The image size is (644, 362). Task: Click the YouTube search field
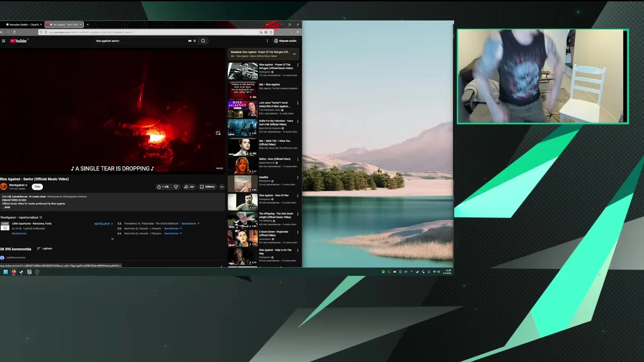click(x=141, y=41)
